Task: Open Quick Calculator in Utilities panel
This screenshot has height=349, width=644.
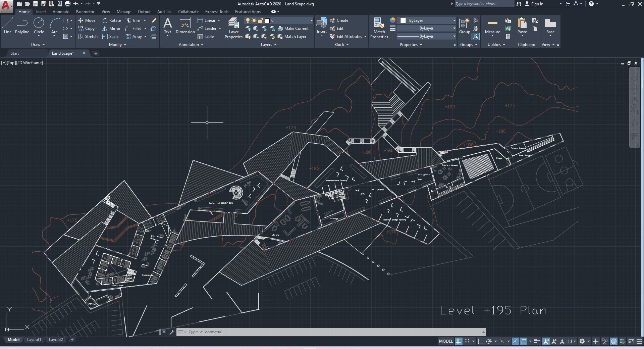Action: [x=508, y=37]
